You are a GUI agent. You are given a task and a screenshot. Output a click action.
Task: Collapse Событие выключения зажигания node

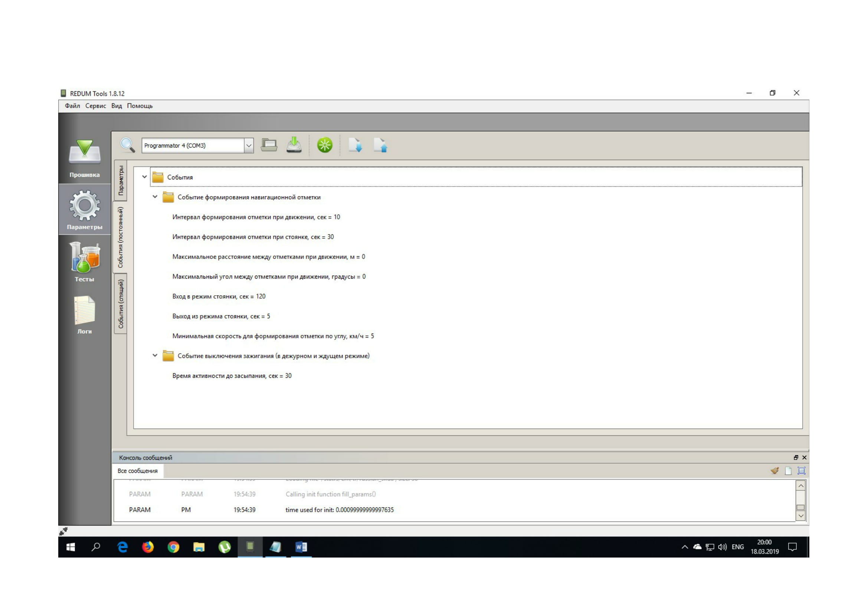(x=155, y=355)
